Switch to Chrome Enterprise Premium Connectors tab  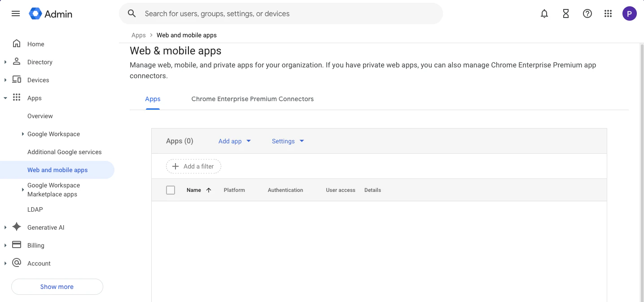pyautogui.click(x=252, y=99)
